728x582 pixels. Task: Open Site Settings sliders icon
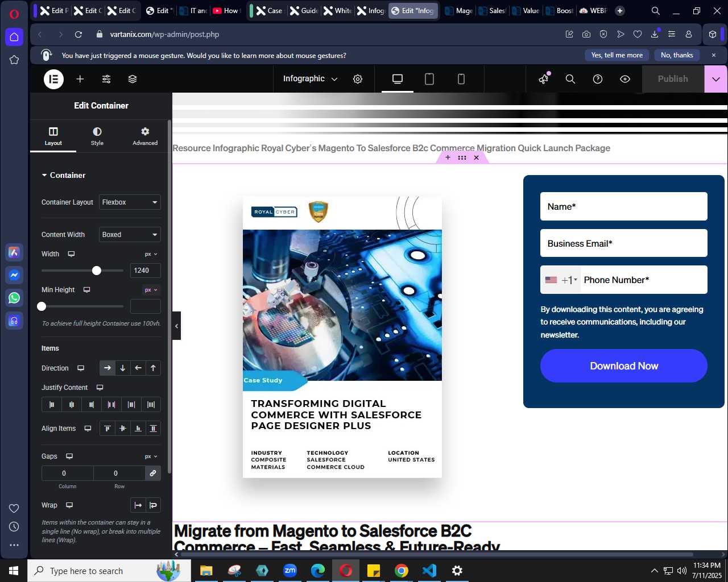106,79
